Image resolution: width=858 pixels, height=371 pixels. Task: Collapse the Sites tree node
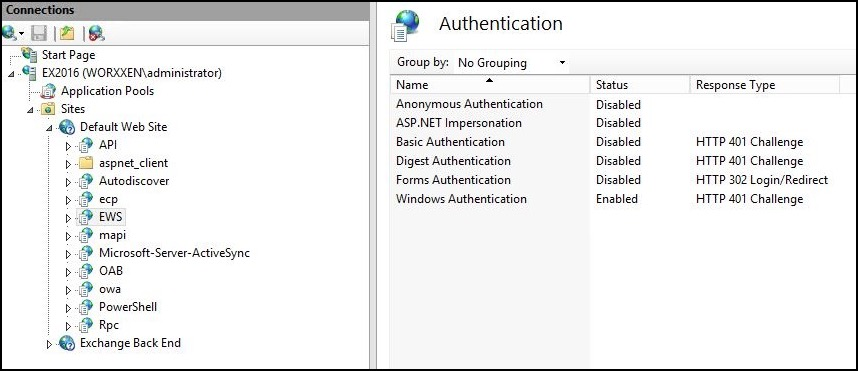coord(31,110)
